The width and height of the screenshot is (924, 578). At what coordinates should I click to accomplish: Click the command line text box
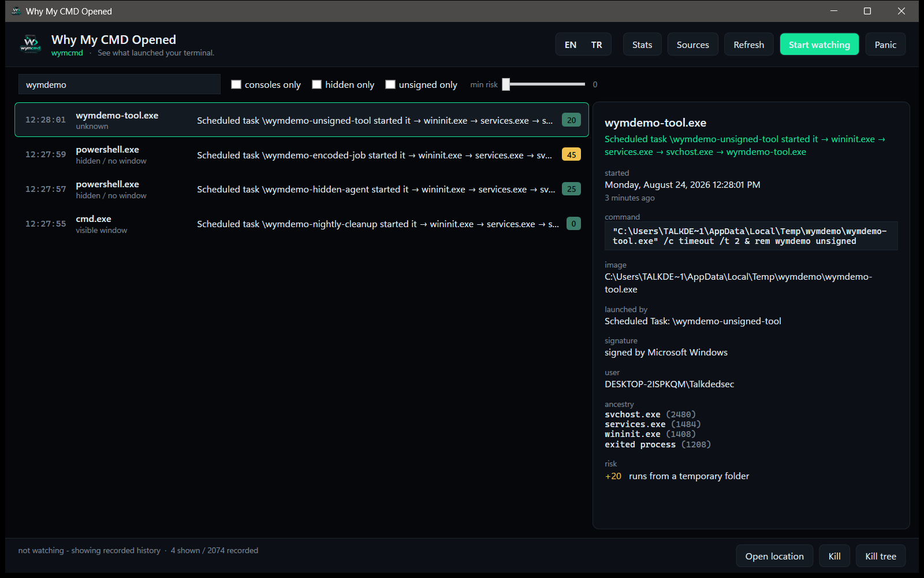(751, 236)
